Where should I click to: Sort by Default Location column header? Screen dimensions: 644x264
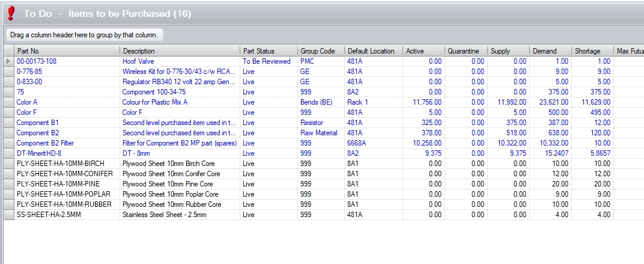[371, 51]
